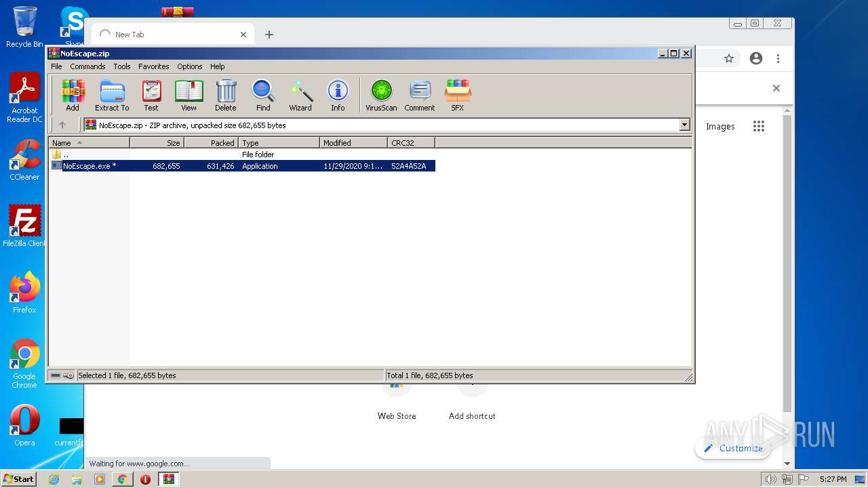Close the New Tab in Chrome
This screenshot has width=868, height=488.
point(243,35)
